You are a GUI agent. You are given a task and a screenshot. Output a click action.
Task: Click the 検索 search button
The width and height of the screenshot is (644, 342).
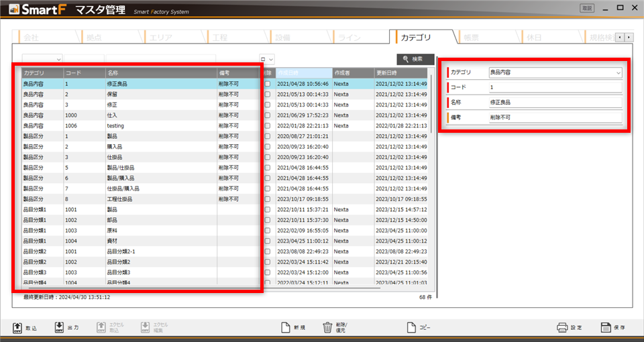[x=415, y=59]
